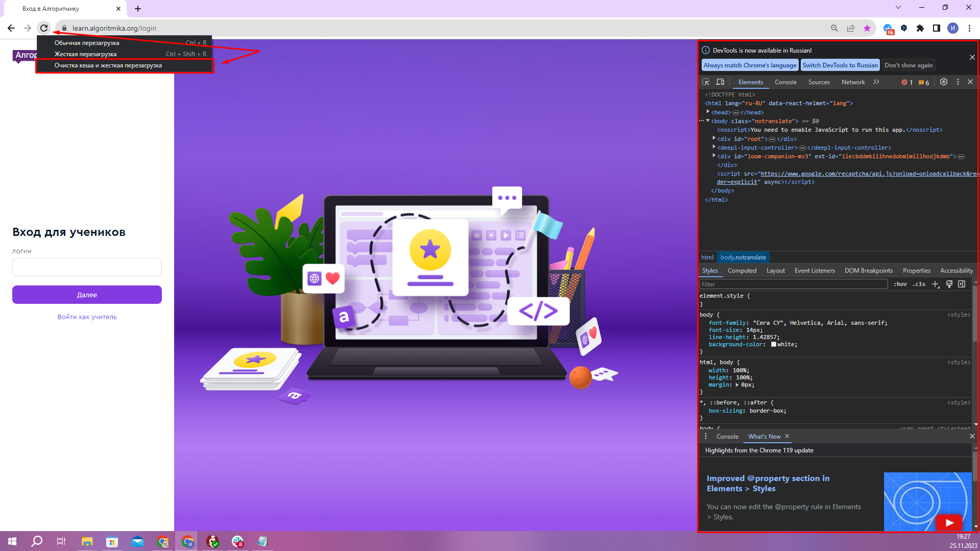Toggle element state with :hov
Viewport: 980px width, 551px height.
click(900, 284)
